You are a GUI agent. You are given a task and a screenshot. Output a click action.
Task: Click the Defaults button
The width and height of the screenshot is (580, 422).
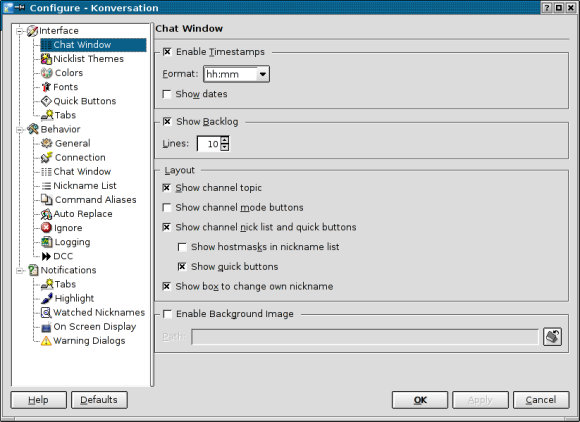pos(99,400)
